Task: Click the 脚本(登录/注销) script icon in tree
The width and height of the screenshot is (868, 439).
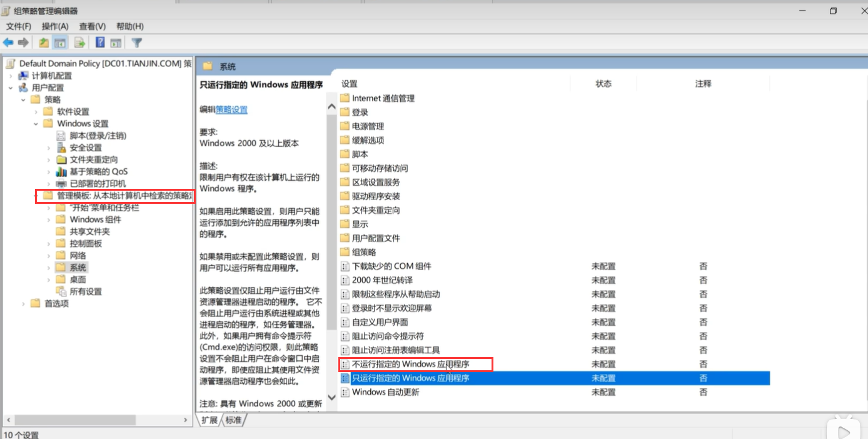Action: [x=61, y=136]
